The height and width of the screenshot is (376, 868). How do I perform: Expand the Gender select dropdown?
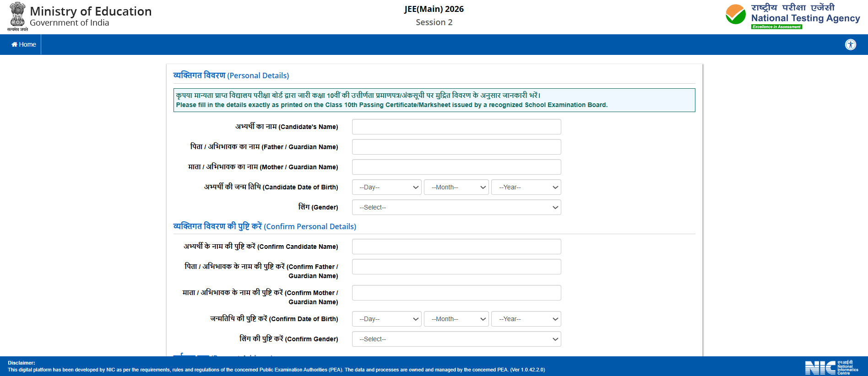point(456,207)
